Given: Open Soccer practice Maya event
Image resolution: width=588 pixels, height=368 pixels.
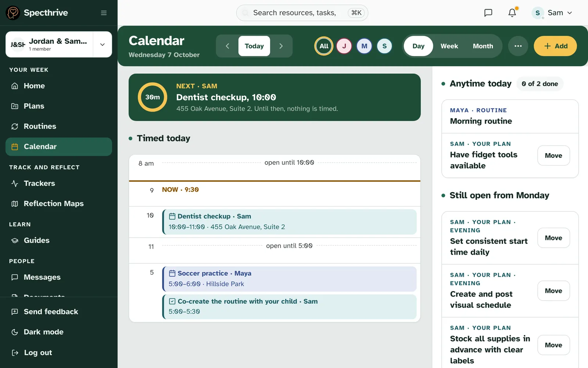Looking at the screenshot, I should point(290,279).
